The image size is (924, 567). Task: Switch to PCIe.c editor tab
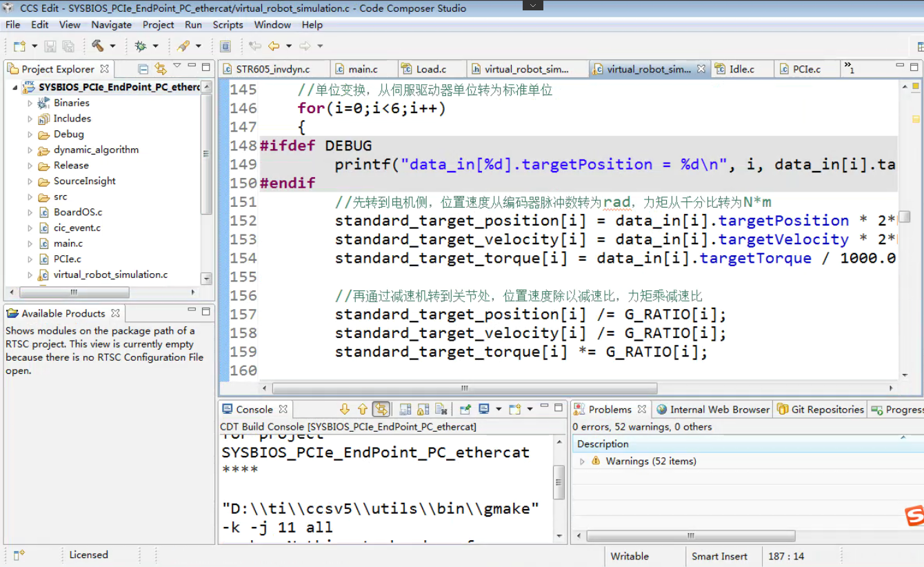click(807, 69)
